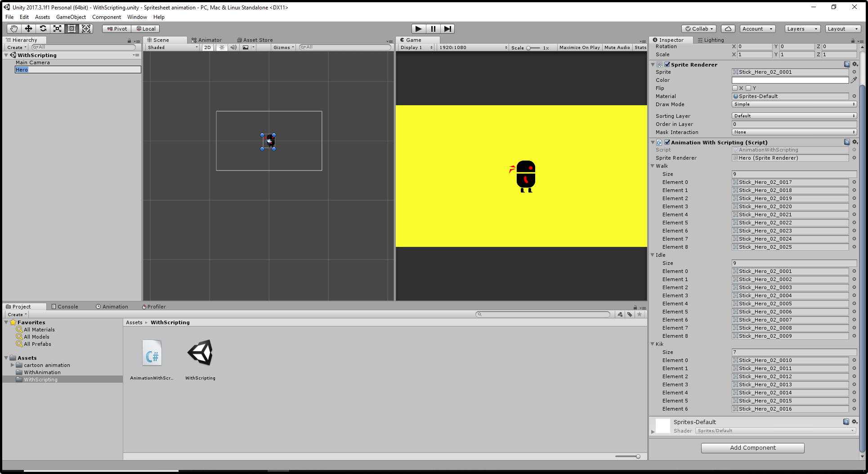Select the Scale tool
Image resolution: width=868 pixels, height=474 pixels.
click(x=58, y=28)
